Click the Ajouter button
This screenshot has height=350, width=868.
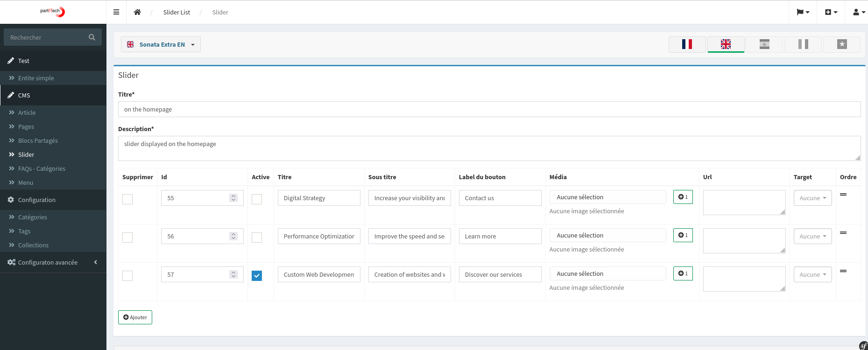point(135,317)
